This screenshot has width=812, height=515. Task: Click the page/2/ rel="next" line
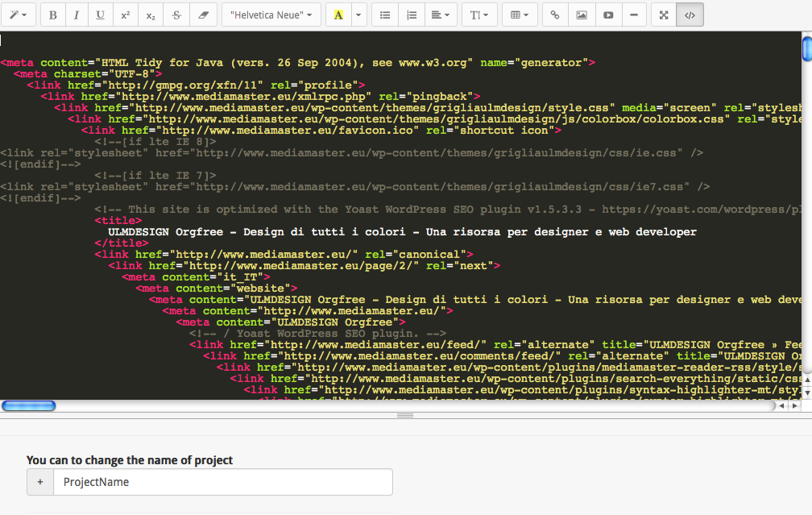[x=304, y=266]
